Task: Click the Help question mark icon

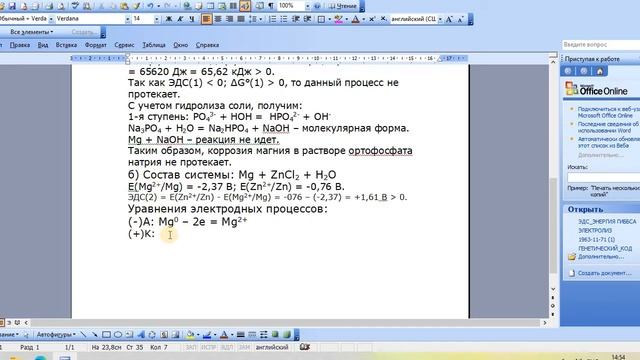Action: click(318, 6)
